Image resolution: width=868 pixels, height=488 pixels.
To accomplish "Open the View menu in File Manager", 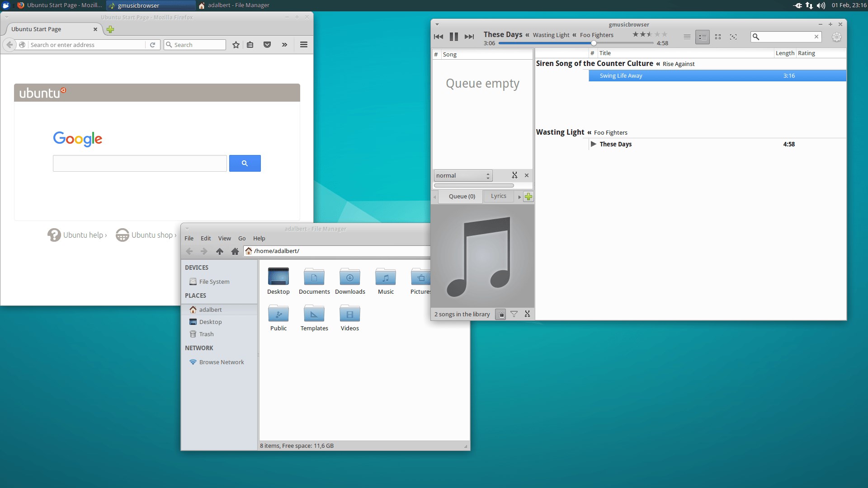I will pyautogui.click(x=224, y=239).
